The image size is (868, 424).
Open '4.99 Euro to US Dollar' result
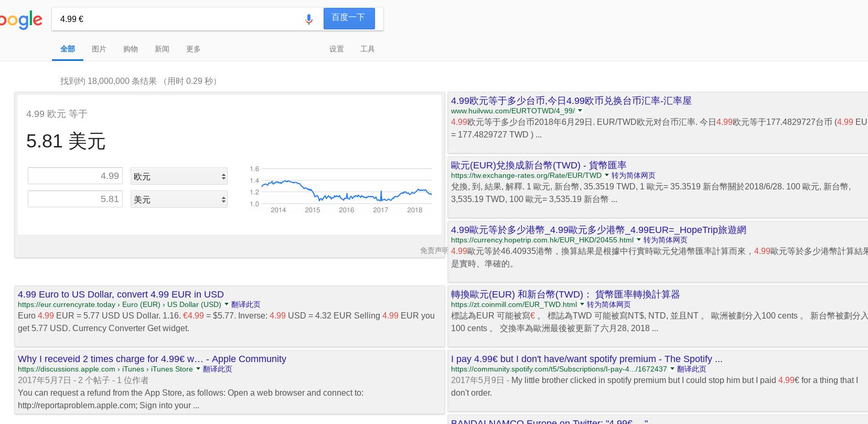(121, 294)
